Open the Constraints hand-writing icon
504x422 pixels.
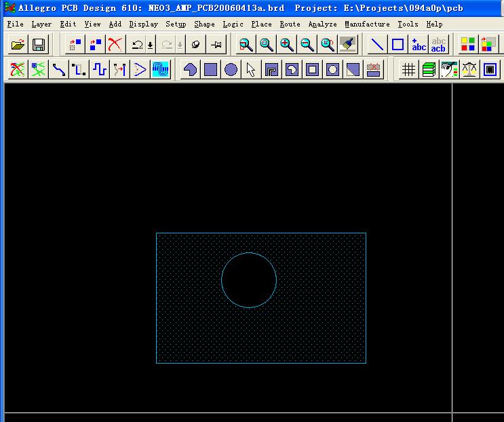449,69
